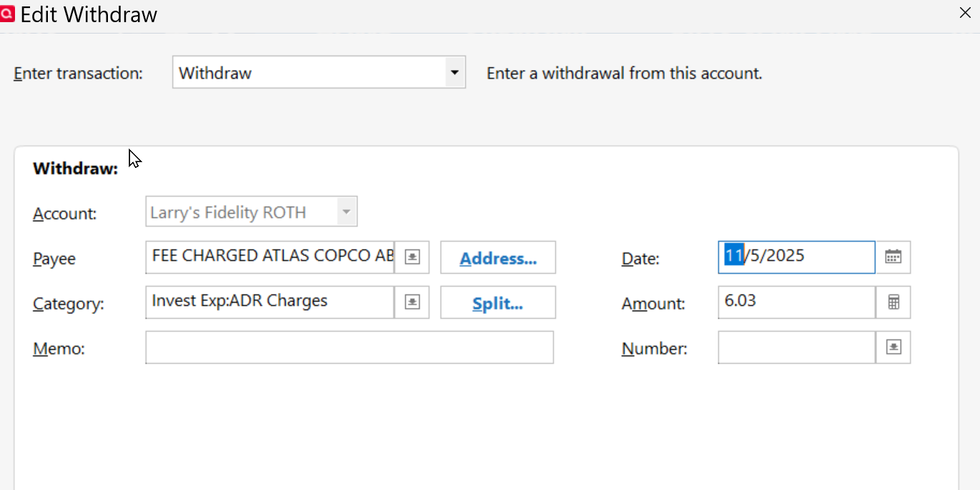Viewport: 980px width, 490px height.
Task: Click into the Category input field
Action: tap(270, 302)
